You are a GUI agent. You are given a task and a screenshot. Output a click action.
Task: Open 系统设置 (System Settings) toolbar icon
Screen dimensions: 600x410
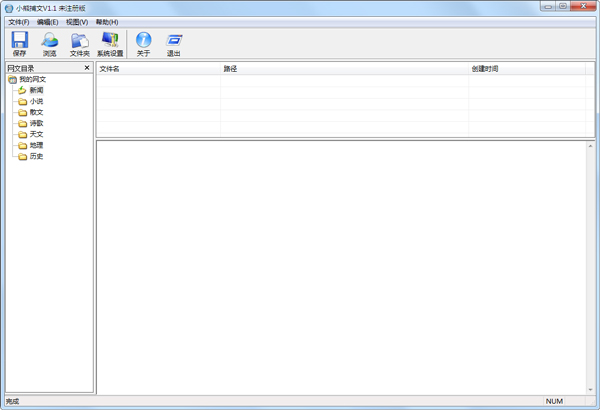pos(110,44)
